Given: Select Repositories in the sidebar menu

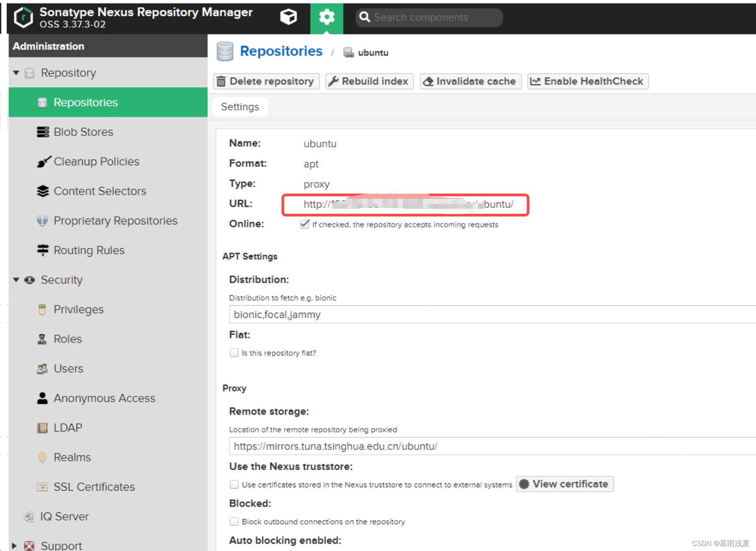Looking at the screenshot, I should click(x=85, y=102).
